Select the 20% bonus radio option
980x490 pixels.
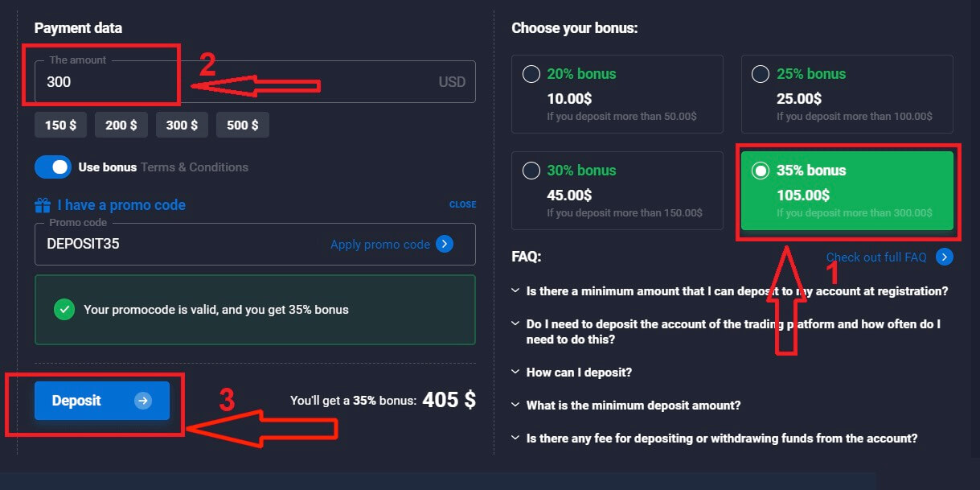click(x=531, y=74)
